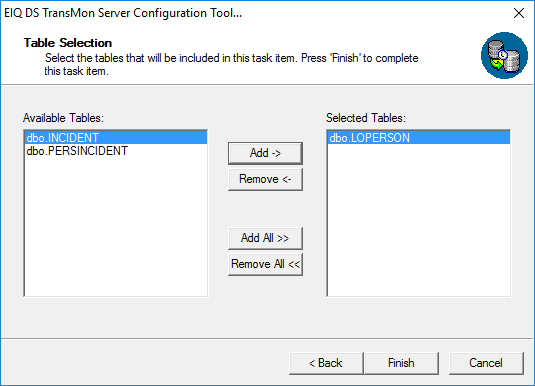Click the Table Selection heading
Image resolution: width=535 pixels, height=386 pixels.
click(68, 43)
